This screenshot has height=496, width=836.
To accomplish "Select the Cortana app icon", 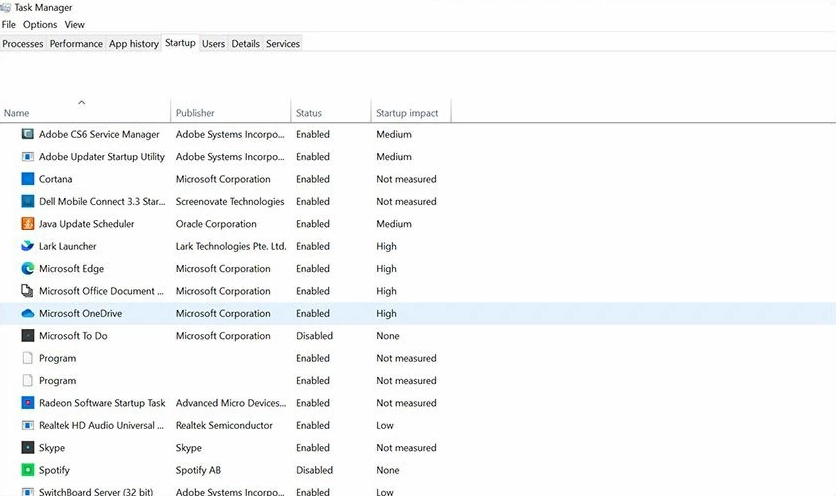I will (28, 179).
